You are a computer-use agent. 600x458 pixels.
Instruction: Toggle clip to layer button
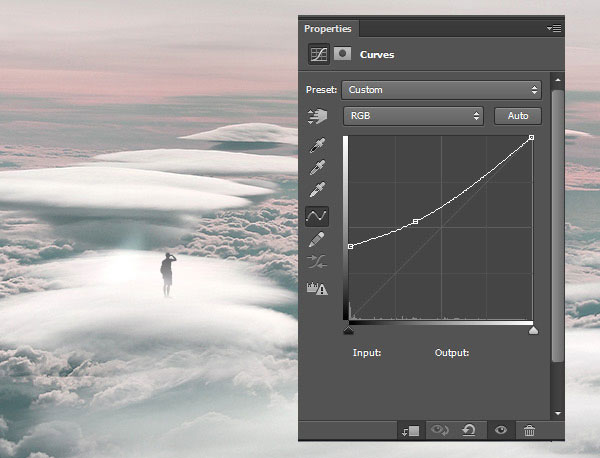tap(410, 430)
